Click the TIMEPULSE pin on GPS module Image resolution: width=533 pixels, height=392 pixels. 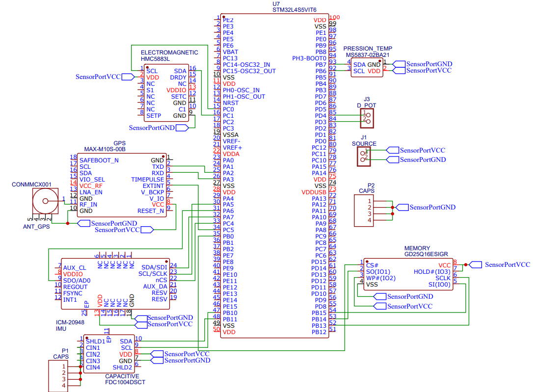coord(148,180)
